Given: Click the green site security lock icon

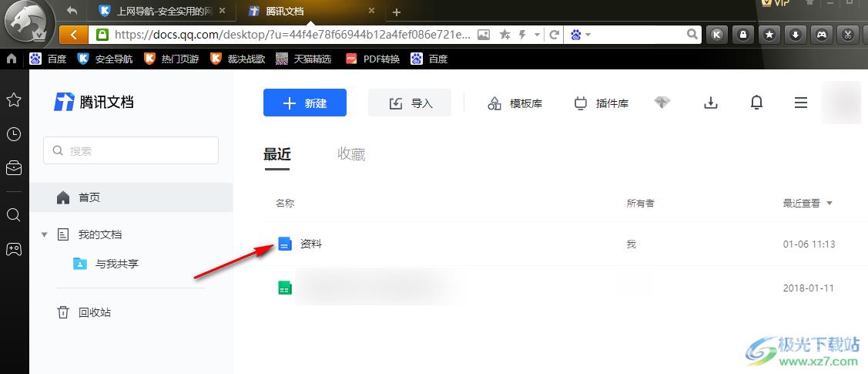Looking at the screenshot, I should click(x=102, y=35).
